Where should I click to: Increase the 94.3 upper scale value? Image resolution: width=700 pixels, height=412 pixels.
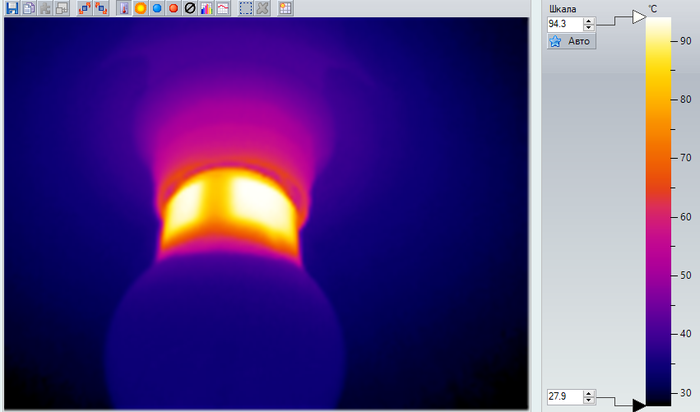(589, 19)
